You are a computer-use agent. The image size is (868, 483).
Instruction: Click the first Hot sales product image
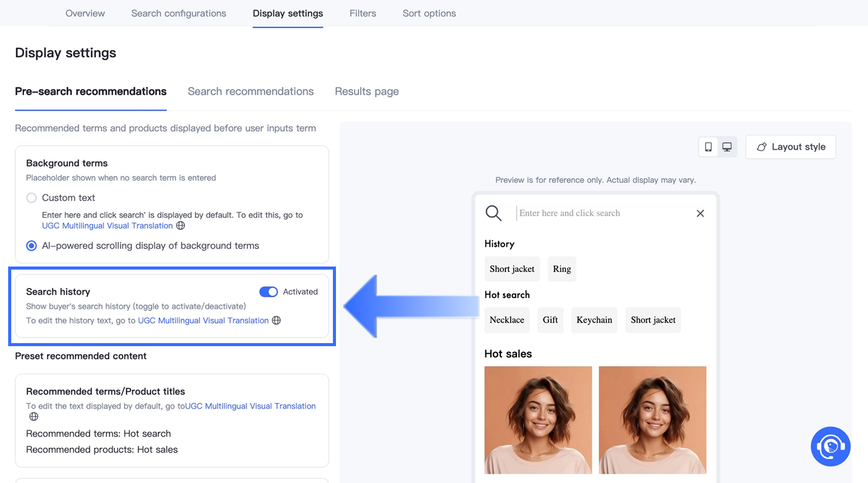[538, 420]
